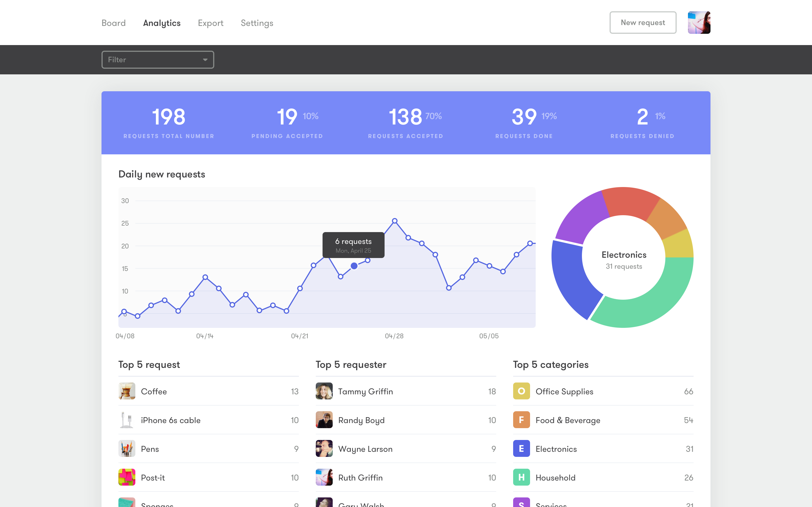
Task: Open the Export tab
Action: coord(210,23)
